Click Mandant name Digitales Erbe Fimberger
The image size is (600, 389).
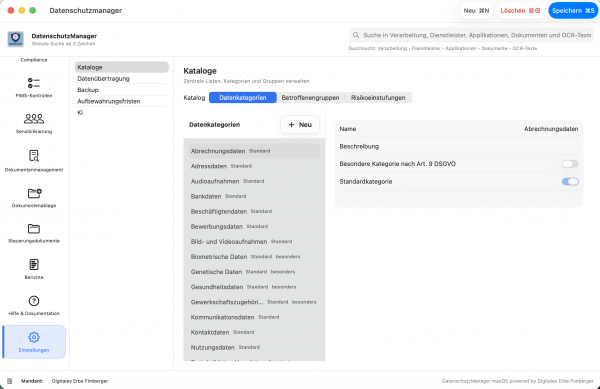[80, 381]
